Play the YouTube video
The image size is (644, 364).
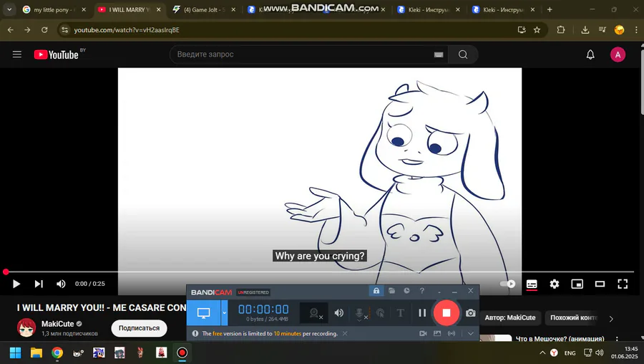tap(16, 284)
